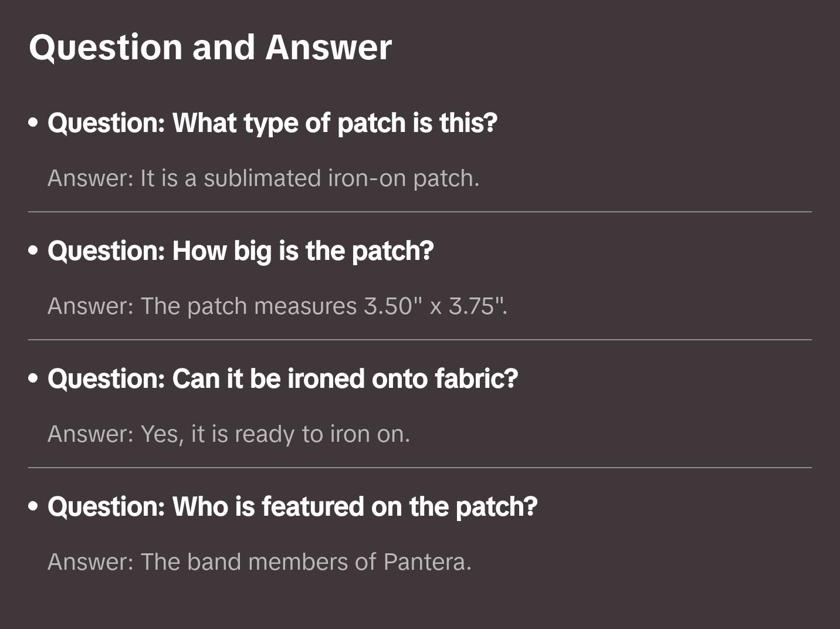Click the divider line below the size answer

click(x=420, y=340)
